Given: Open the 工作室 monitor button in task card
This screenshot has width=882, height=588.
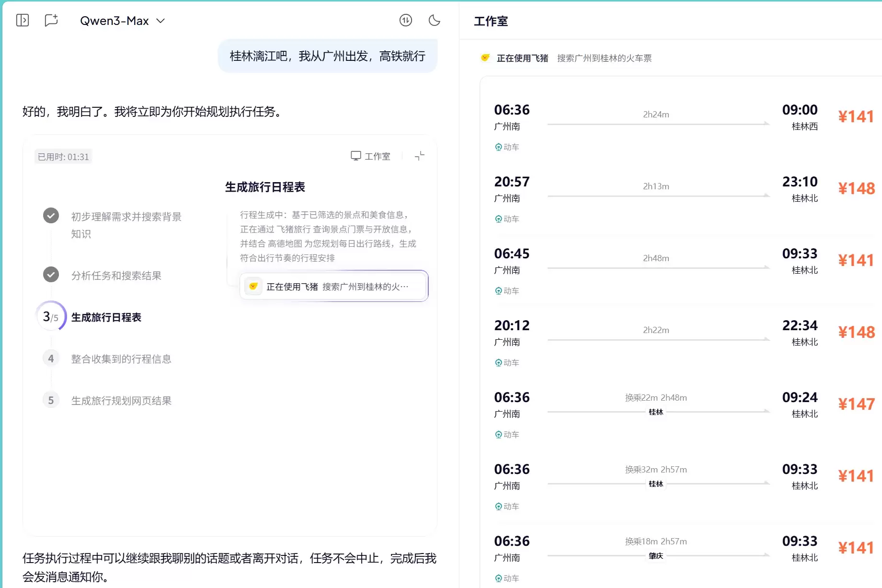Looking at the screenshot, I should [x=370, y=156].
